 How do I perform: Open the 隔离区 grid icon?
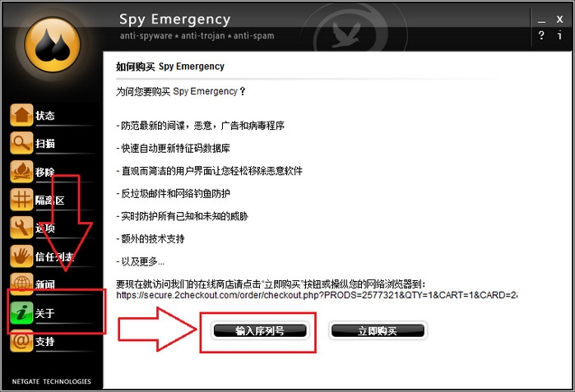point(21,200)
